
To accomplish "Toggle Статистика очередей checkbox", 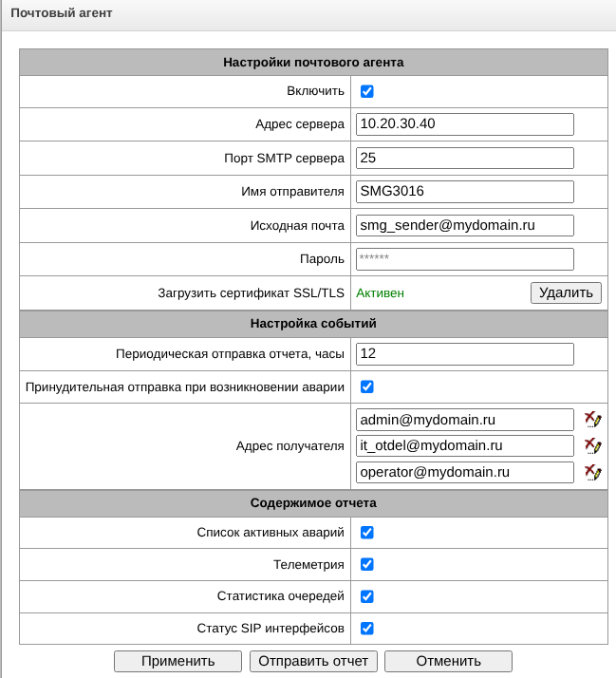I will point(367,596).
